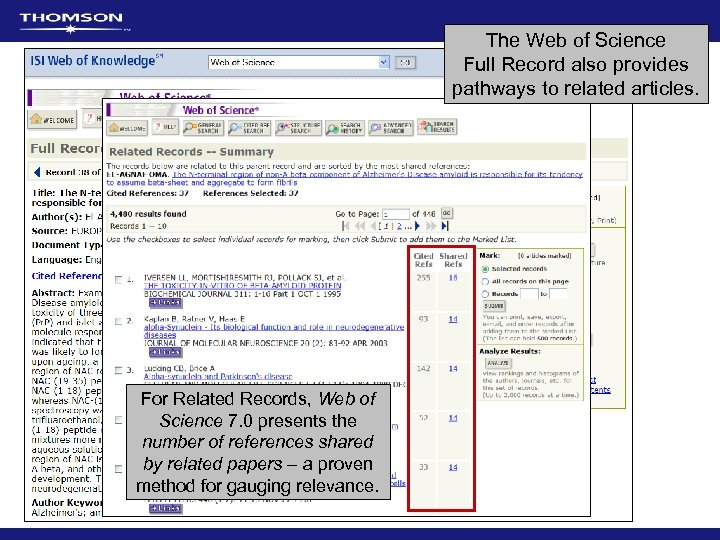Viewport: 720px width, 540px height.
Task: Jump to the last results page arrow
Action: (x=444, y=225)
